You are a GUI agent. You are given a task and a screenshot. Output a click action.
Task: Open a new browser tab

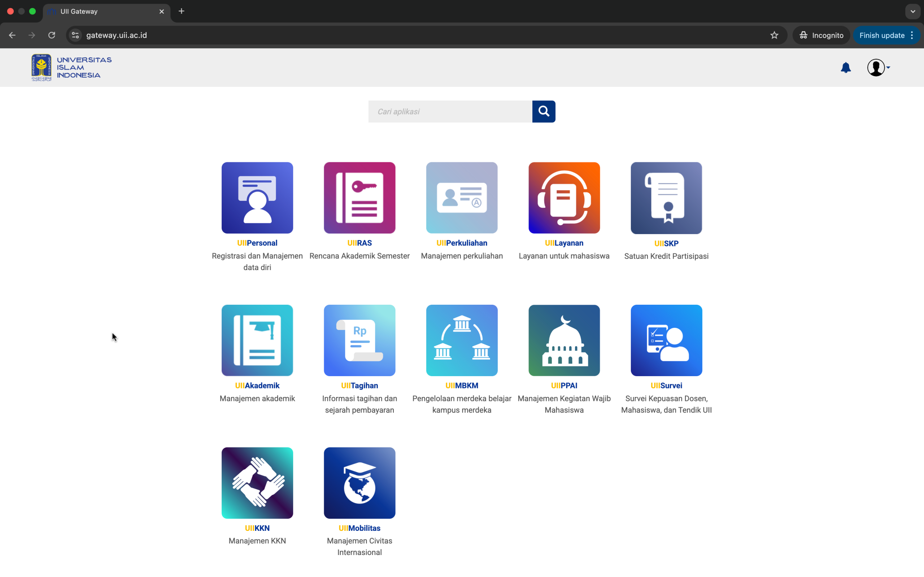coord(181,12)
